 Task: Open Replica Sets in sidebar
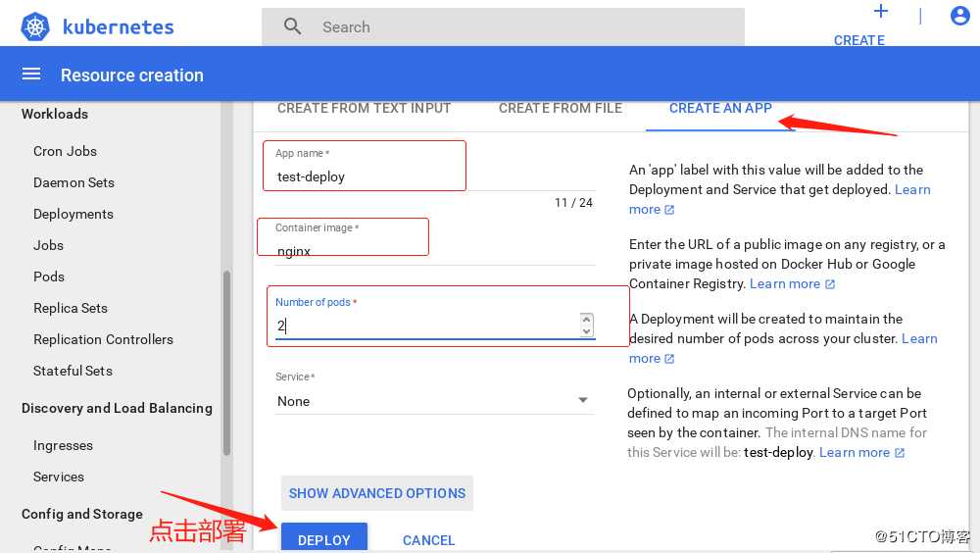70,308
